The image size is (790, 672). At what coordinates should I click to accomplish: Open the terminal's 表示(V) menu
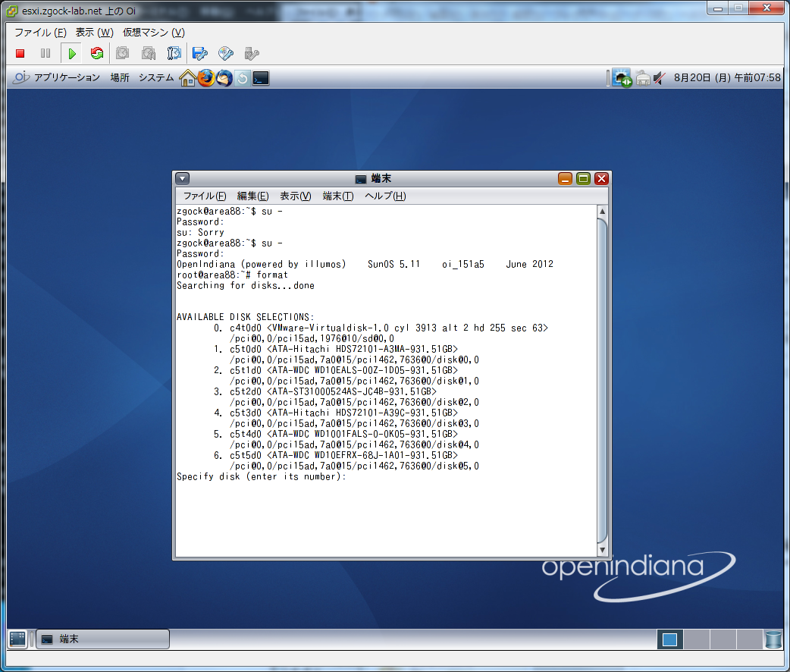click(x=295, y=196)
